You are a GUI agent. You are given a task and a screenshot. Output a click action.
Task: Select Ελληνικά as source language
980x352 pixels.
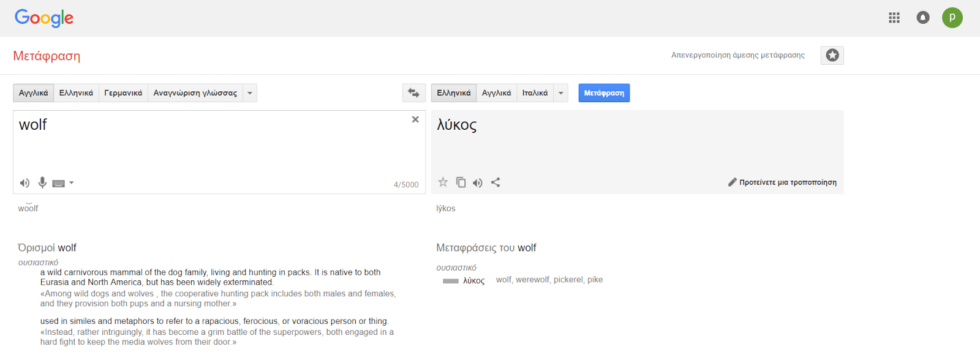coord(76,93)
